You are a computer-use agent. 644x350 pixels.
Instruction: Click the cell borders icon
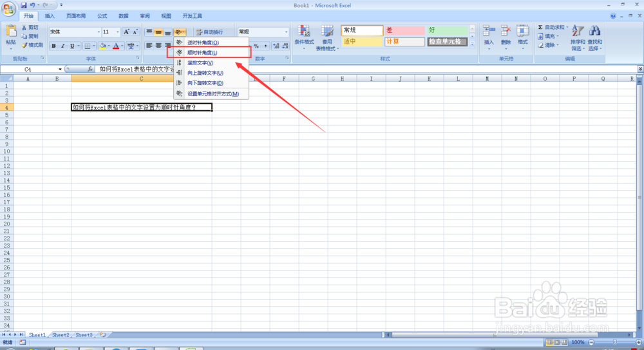[87, 46]
